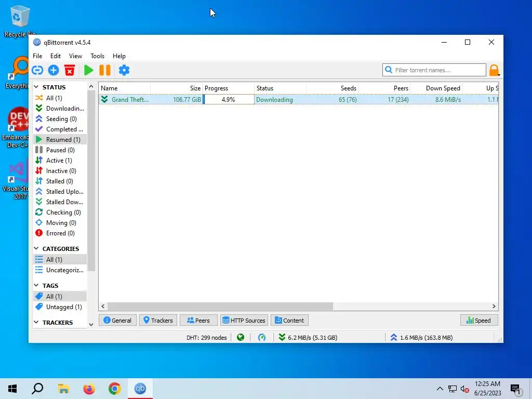Click the orange lock UI icon
The image size is (532, 399).
coord(494,70)
